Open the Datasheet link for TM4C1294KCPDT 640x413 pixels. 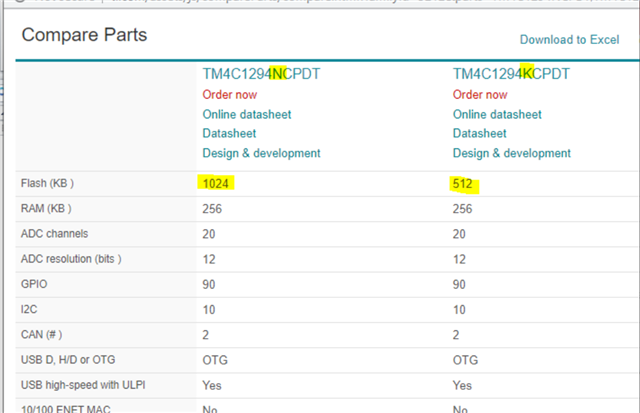(480, 133)
